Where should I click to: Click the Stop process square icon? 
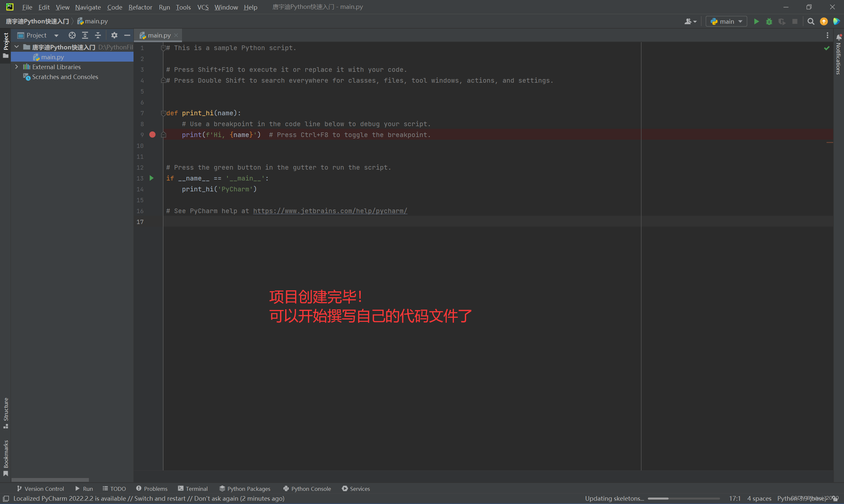tap(795, 21)
